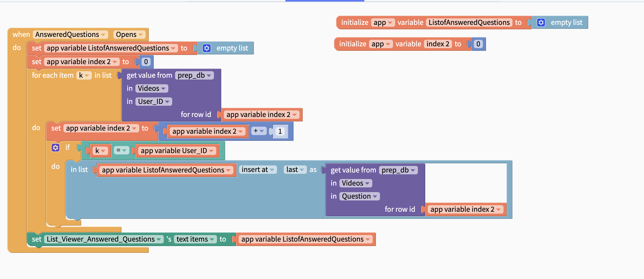This screenshot has width=644, height=279.
Task: Open index 2 dropdown in the addition block
Action: [x=208, y=131]
